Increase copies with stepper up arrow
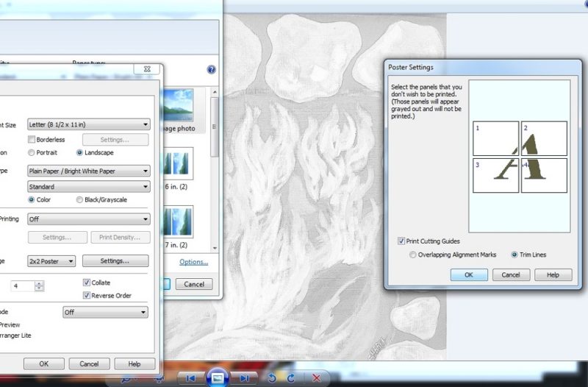 pyautogui.click(x=39, y=283)
